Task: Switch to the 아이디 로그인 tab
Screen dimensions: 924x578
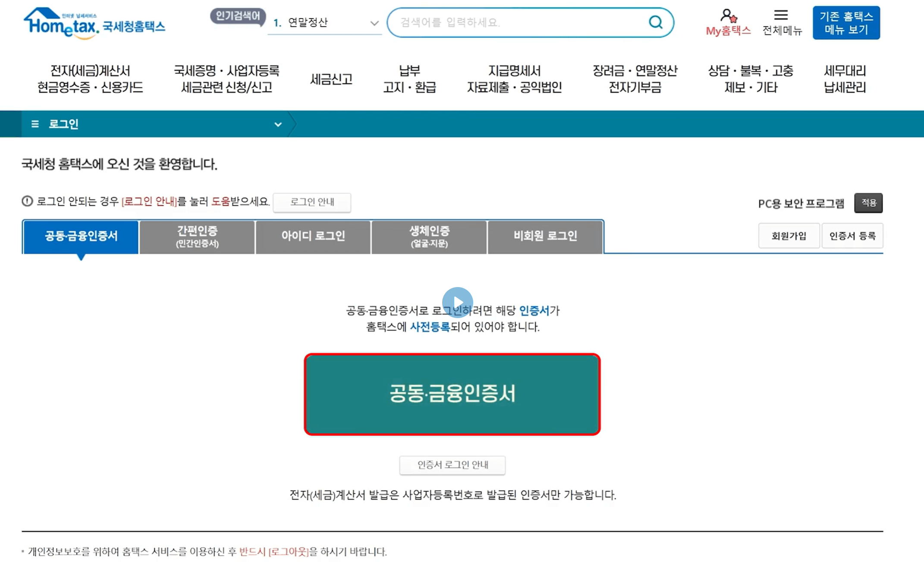Action: coord(313,236)
